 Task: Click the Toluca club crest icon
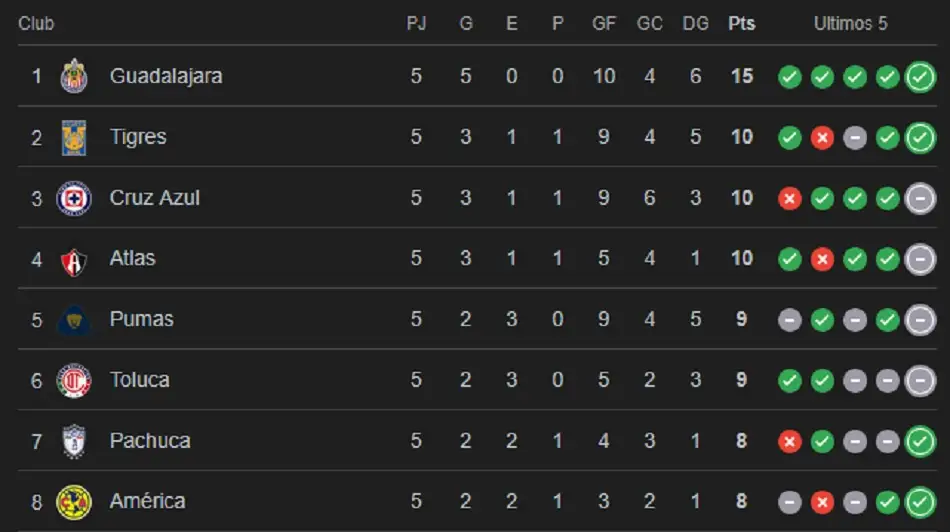click(x=74, y=380)
